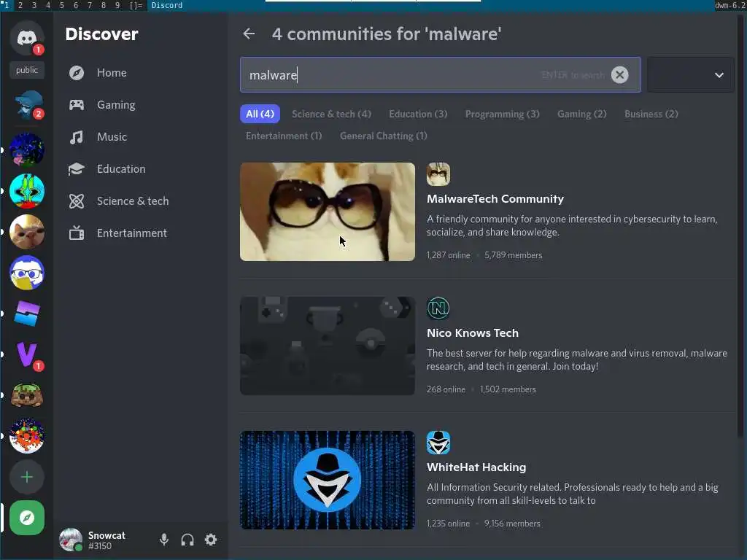The height and width of the screenshot is (560, 747).
Task: Filter by Science & tech (4)
Action: click(x=331, y=114)
